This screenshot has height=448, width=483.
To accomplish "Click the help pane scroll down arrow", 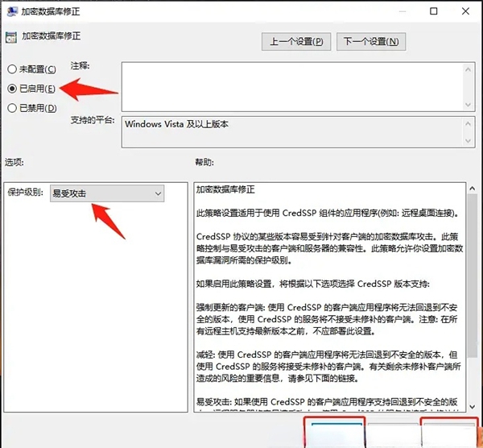I will point(472,407).
